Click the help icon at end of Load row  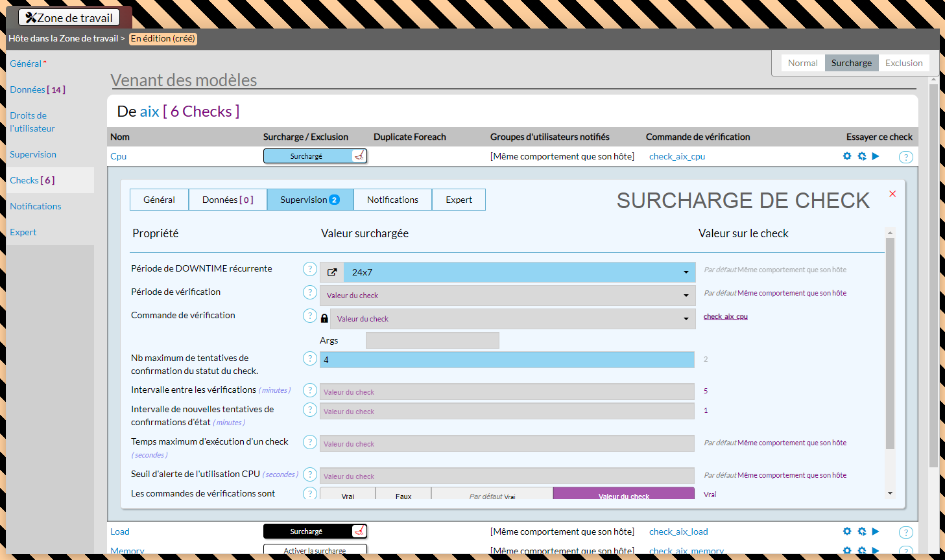(905, 532)
